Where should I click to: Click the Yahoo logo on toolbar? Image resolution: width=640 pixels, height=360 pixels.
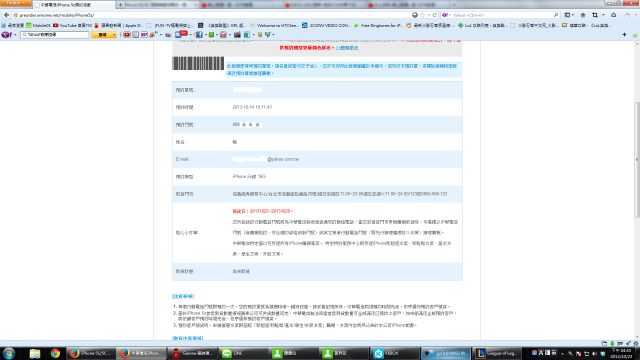tap(6, 35)
